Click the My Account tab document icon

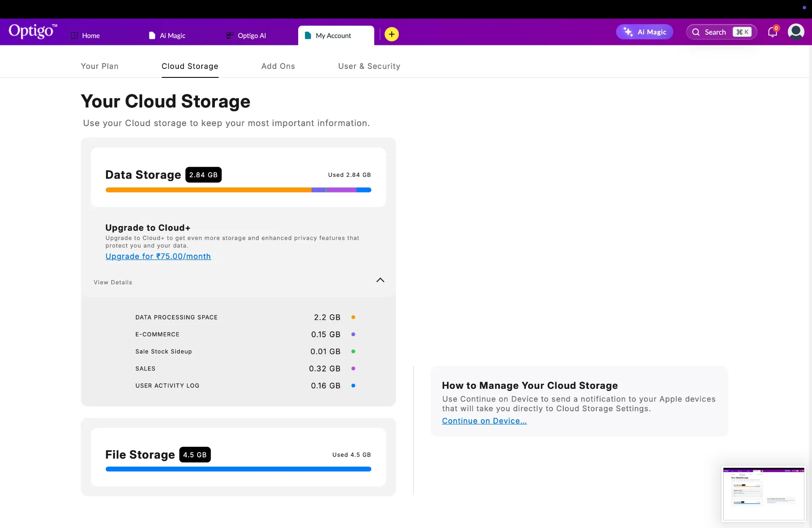[308, 36]
